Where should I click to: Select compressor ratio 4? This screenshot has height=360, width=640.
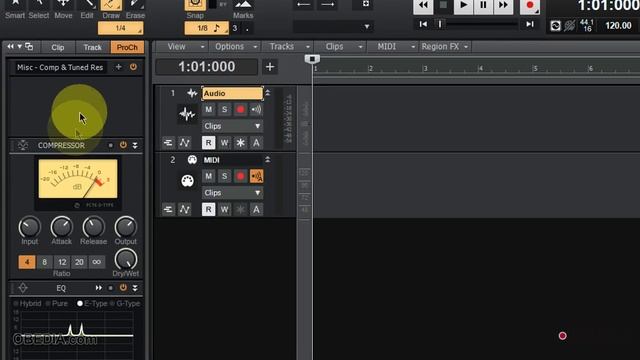pyautogui.click(x=27, y=262)
